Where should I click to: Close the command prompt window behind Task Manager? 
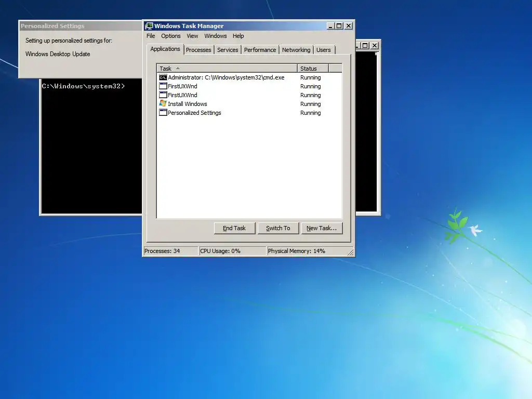(x=375, y=46)
